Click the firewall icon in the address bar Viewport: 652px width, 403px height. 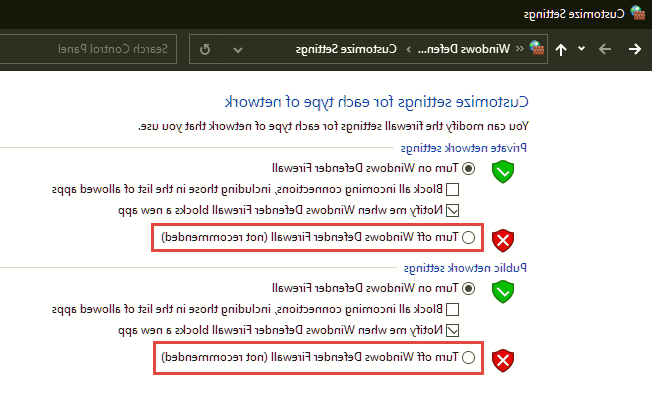click(537, 48)
